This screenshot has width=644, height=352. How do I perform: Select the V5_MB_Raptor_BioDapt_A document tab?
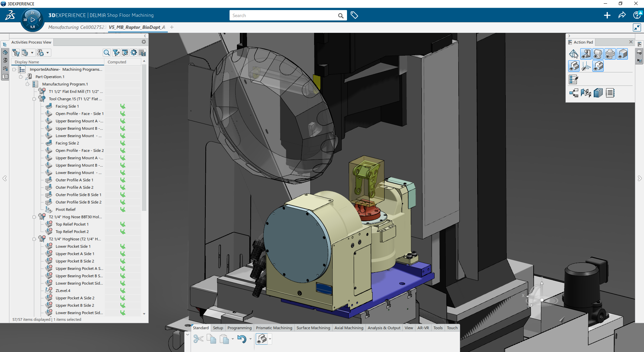point(137,27)
